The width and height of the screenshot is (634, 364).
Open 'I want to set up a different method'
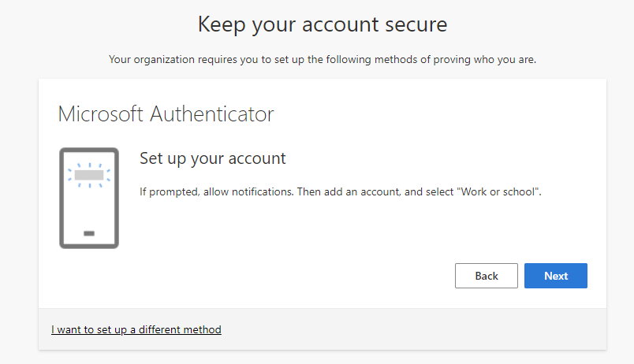(x=136, y=329)
